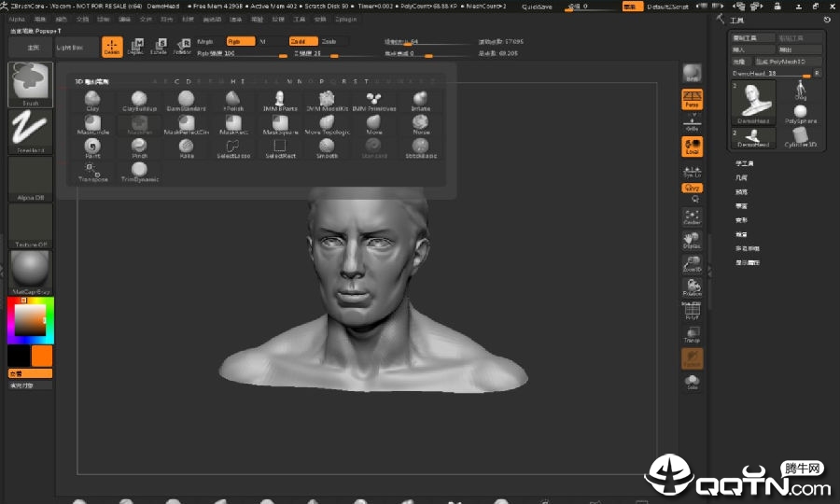Activate the Move transform mode button
This screenshot has height=504, width=840.
[x=135, y=47]
